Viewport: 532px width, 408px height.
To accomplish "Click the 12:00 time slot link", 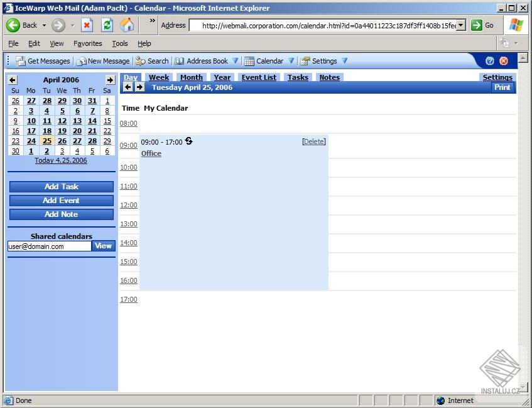I will (x=129, y=205).
